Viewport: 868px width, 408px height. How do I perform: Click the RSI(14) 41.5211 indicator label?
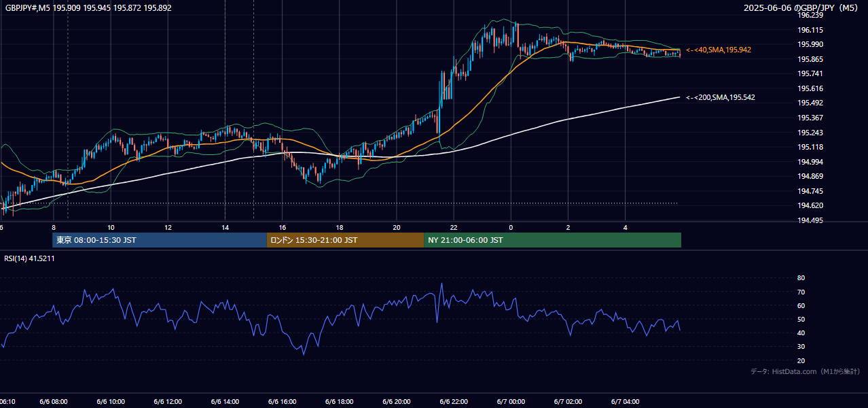pos(29,258)
